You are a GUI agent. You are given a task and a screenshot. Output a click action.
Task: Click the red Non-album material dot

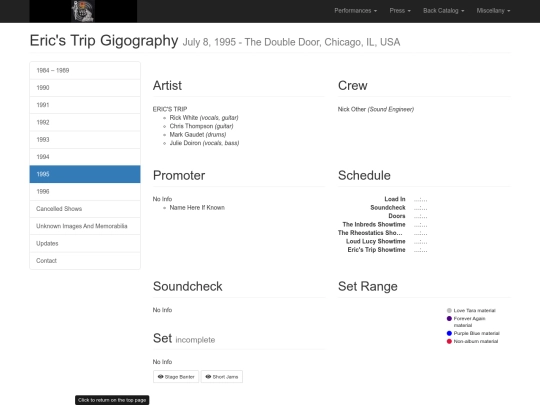tap(449, 341)
